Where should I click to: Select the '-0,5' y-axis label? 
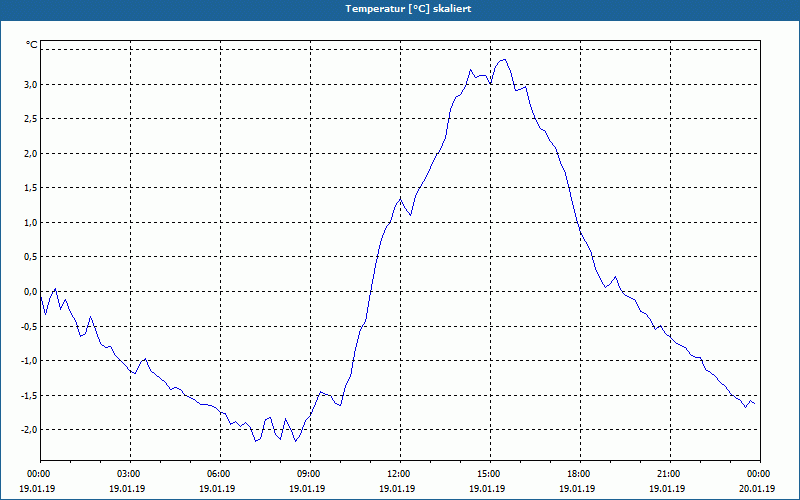click(x=30, y=326)
